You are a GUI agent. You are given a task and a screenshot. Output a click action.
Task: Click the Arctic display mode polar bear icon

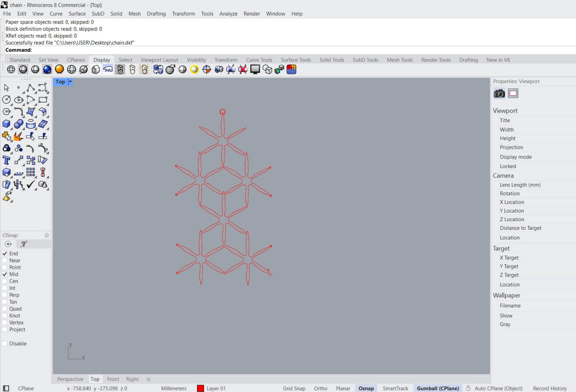click(x=108, y=69)
